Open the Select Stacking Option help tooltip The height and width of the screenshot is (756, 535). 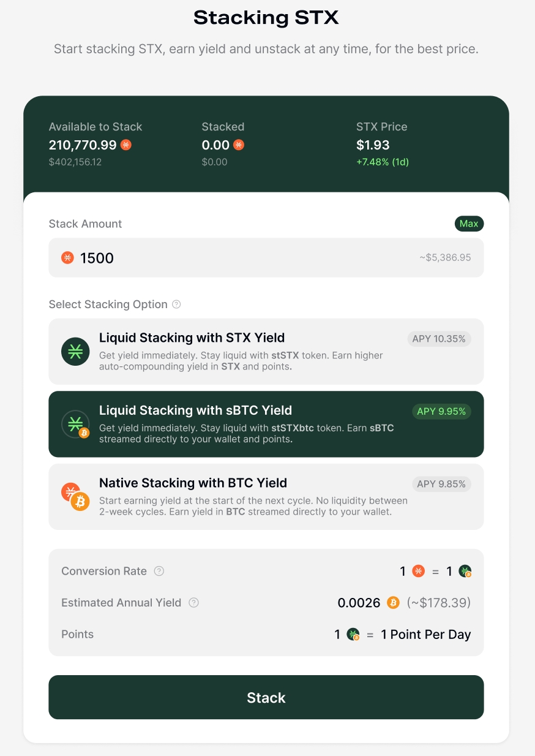tap(176, 304)
